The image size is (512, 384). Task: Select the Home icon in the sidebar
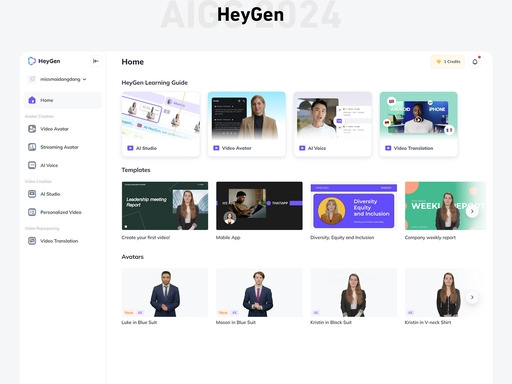[32, 100]
